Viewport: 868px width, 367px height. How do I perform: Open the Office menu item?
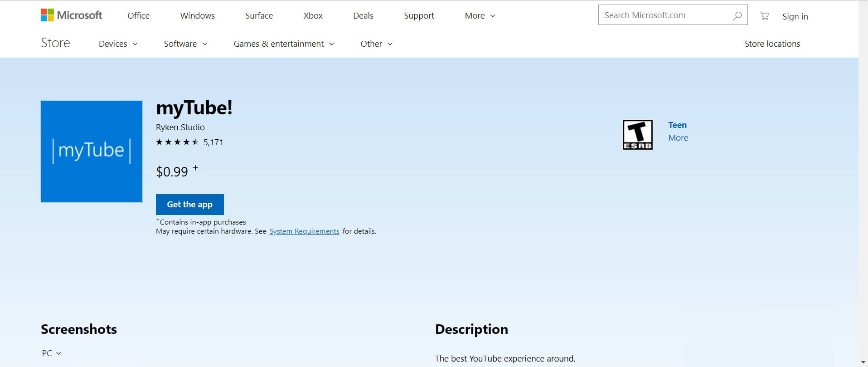tap(138, 15)
